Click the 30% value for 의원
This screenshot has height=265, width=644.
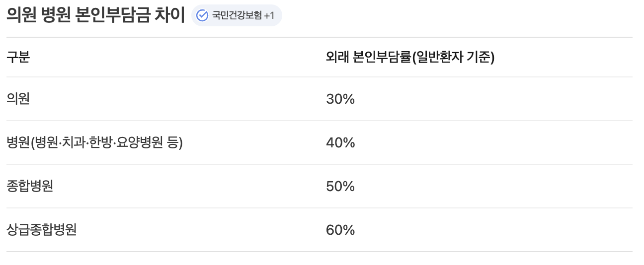(x=340, y=99)
